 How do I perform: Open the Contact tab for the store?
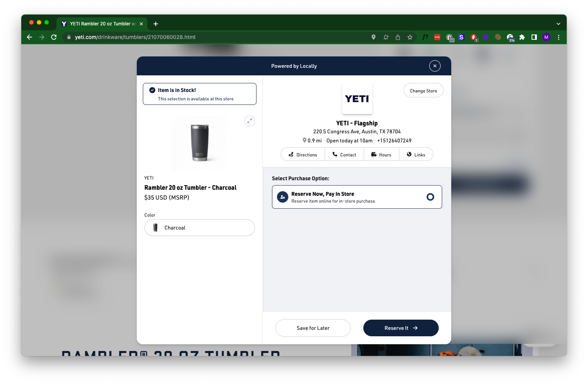click(344, 155)
